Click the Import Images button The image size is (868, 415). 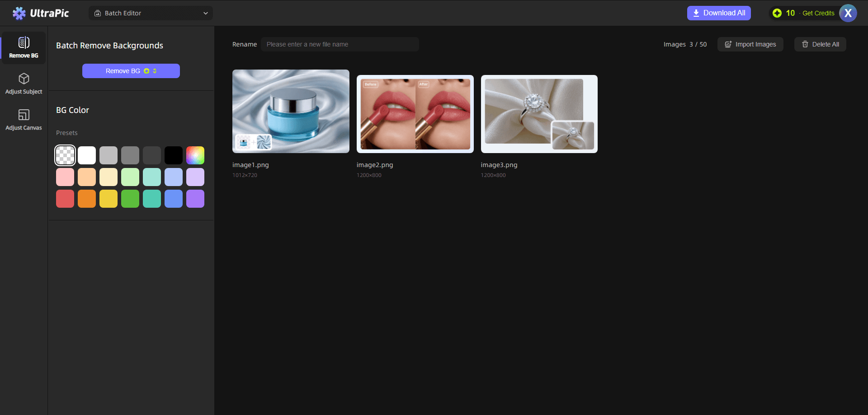[750, 44]
